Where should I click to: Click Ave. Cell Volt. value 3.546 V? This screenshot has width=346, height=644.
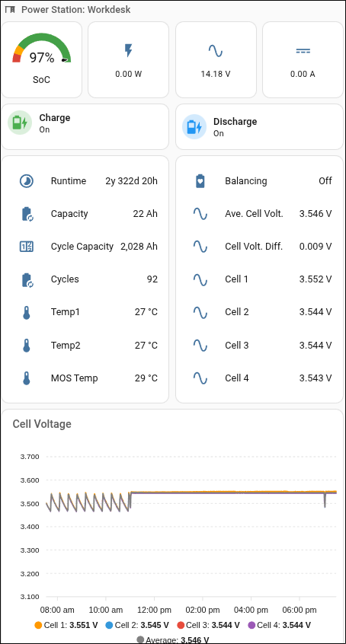[316, 214]
